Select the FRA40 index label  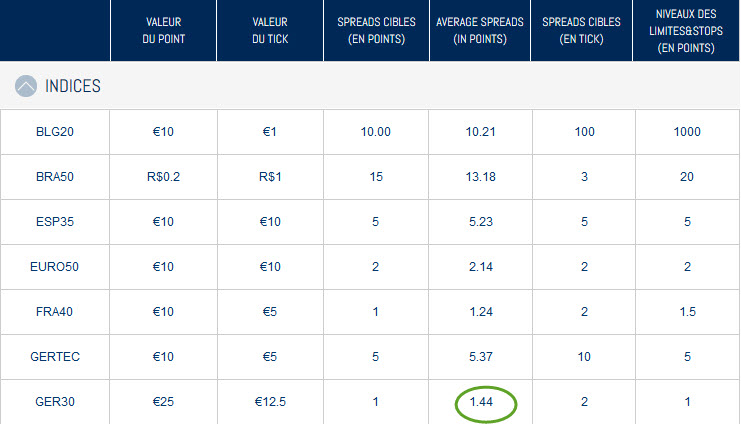coord(55,312)
